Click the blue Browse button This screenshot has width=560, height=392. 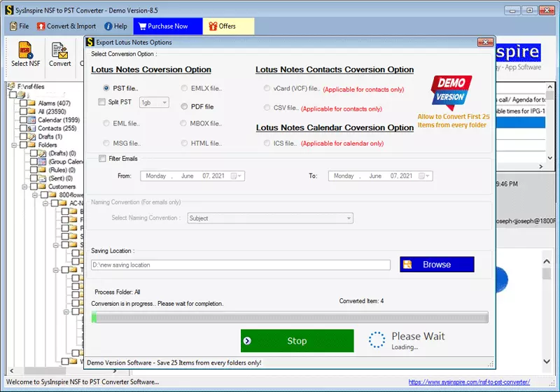point(437,265)
